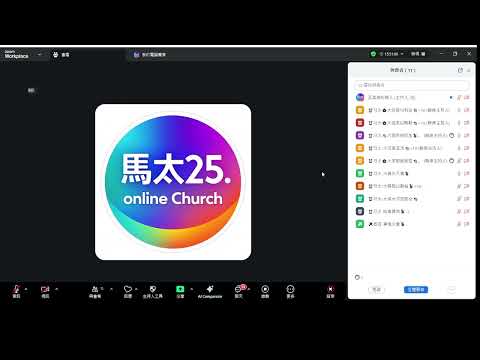Open the dropdown next to Zoom Workplace logo
The width and height of the screenshot is (480, 360).
[x=39, y=54]
